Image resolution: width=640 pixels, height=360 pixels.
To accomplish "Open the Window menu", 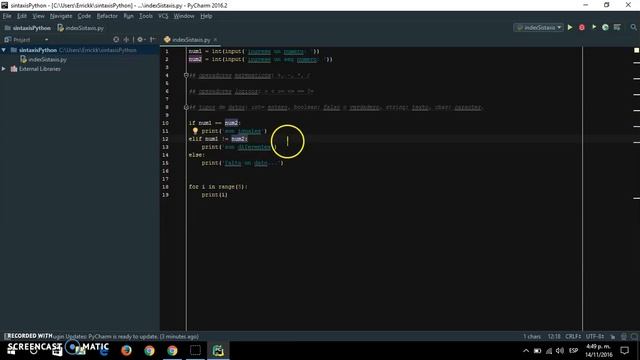I will (x=184, y=16).
